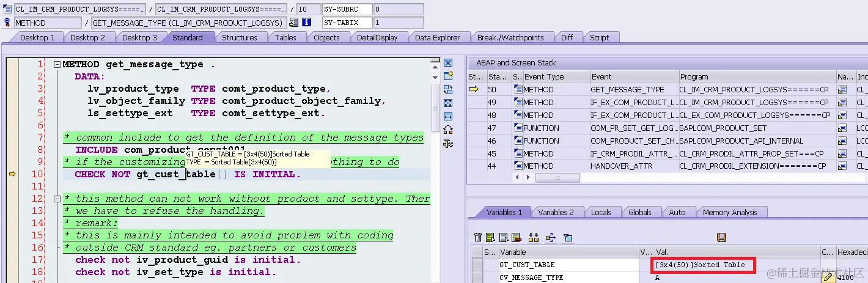Click the navigate icon in stack row 47
Screen dimensions: 868x283
(x=842, y=128)
